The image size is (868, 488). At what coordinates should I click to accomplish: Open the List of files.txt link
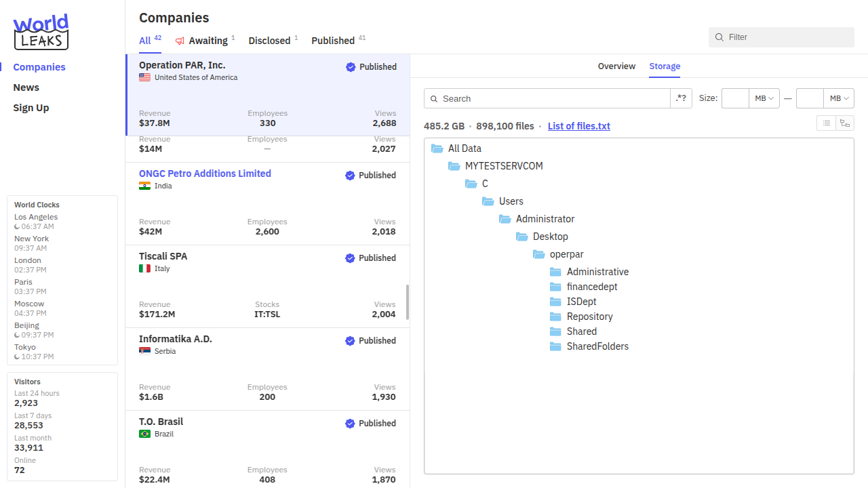578,126
